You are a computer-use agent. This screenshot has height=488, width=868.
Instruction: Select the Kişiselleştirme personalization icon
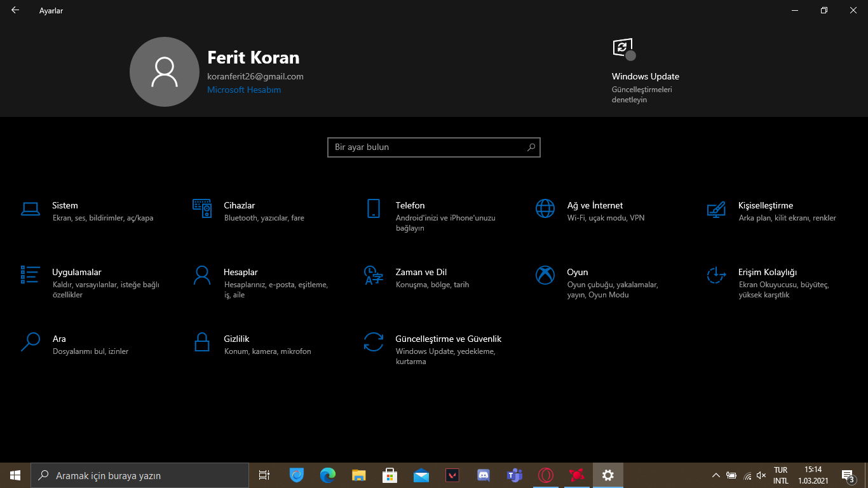tap(716, 208)
